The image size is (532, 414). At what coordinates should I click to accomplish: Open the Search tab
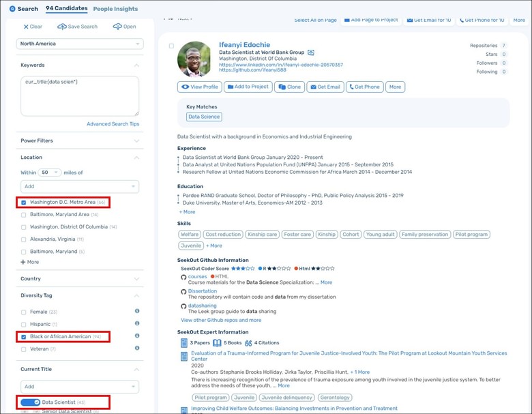point(24,9)
